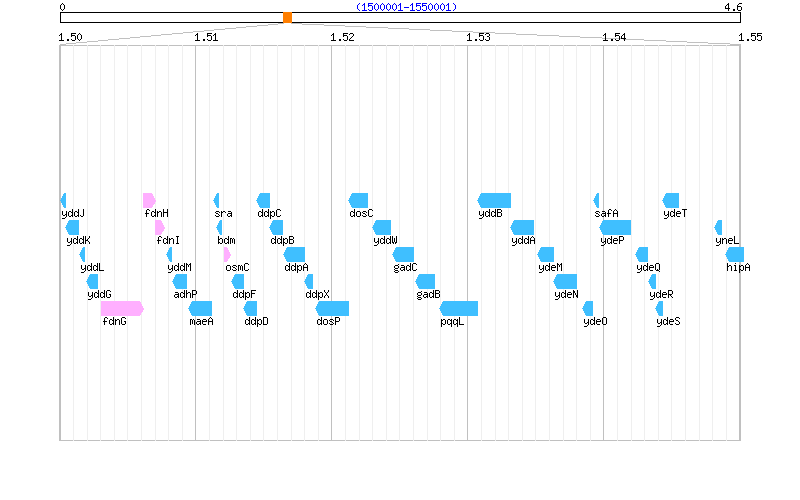Click the genome overview bar
800x500 pixels.
(x=500, y=18)
